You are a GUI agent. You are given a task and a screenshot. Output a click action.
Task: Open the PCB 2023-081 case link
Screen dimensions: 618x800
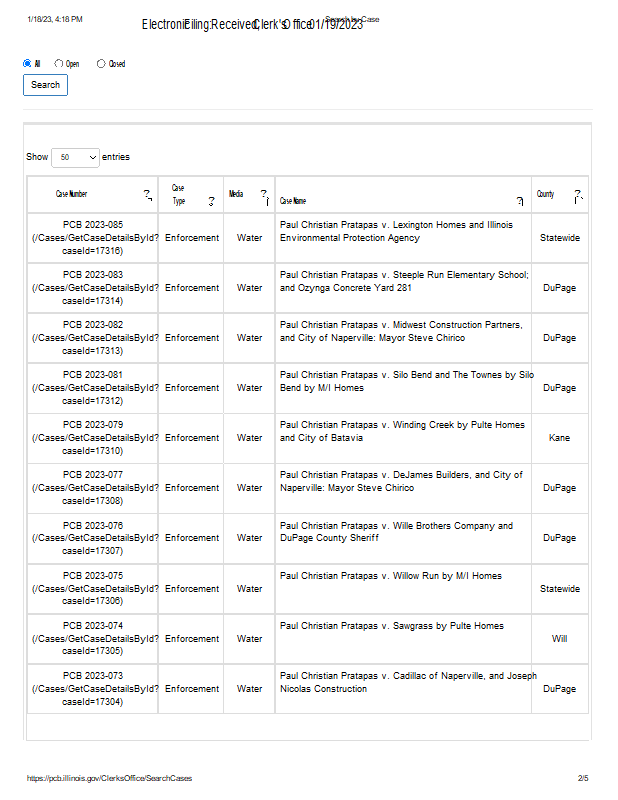point(93,388)
